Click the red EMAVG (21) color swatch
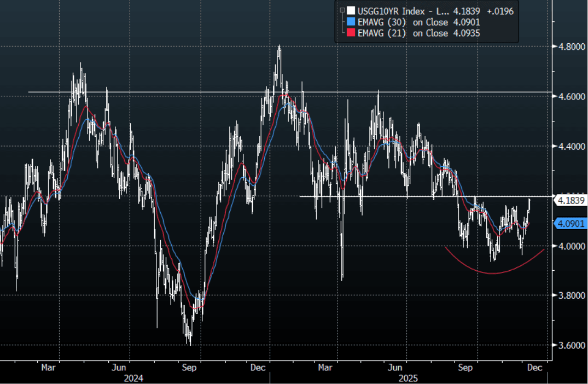Screen dimensions: 588x384 350,34
